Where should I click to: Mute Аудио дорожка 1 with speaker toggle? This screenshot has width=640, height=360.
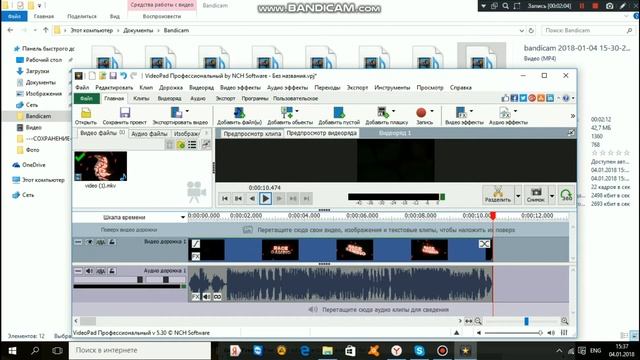(89, 271)
